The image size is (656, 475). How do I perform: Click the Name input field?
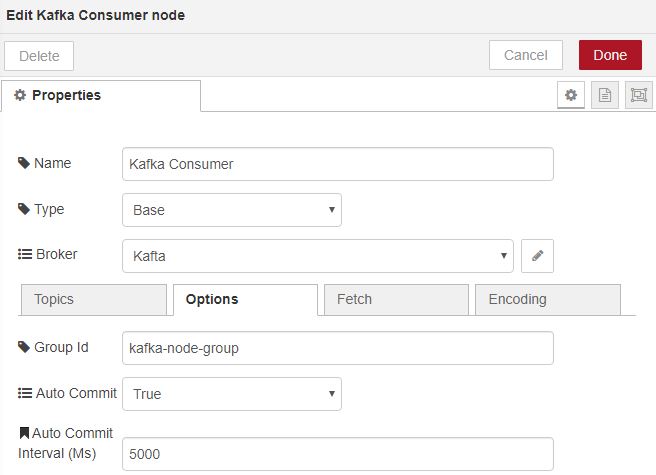tap(337, 164)
